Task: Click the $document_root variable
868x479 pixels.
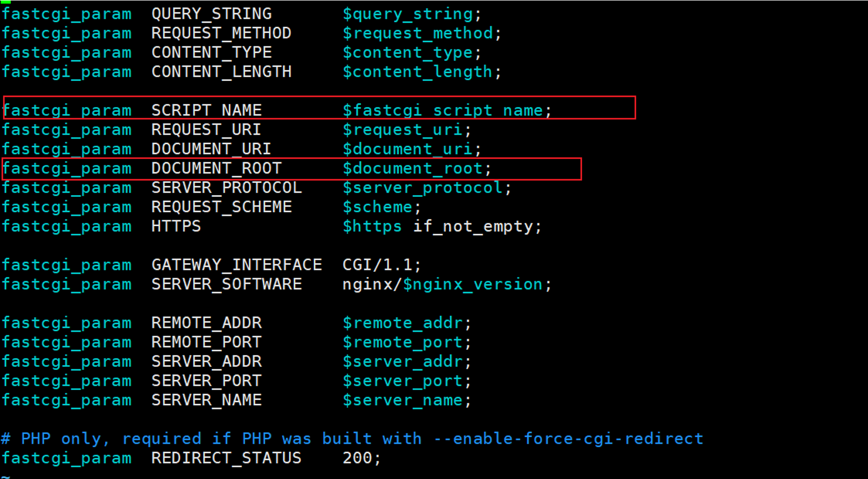Action: click(x=413, y=169)
